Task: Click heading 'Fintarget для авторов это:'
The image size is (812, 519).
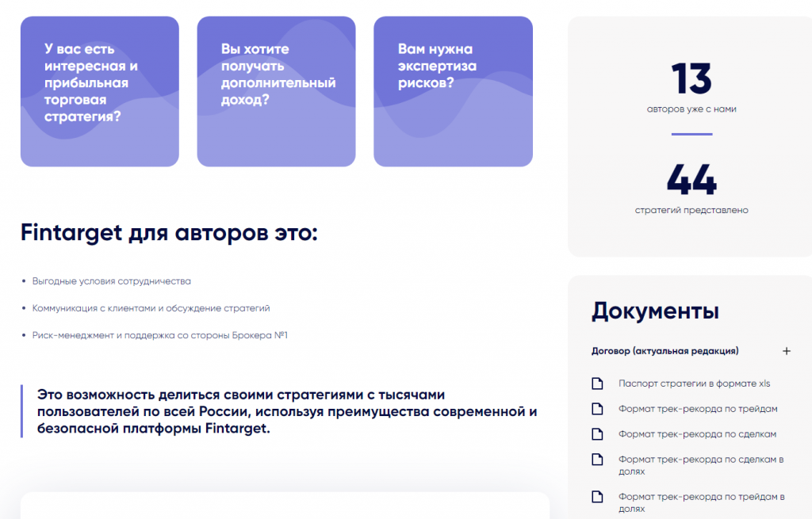Action: 169,233
